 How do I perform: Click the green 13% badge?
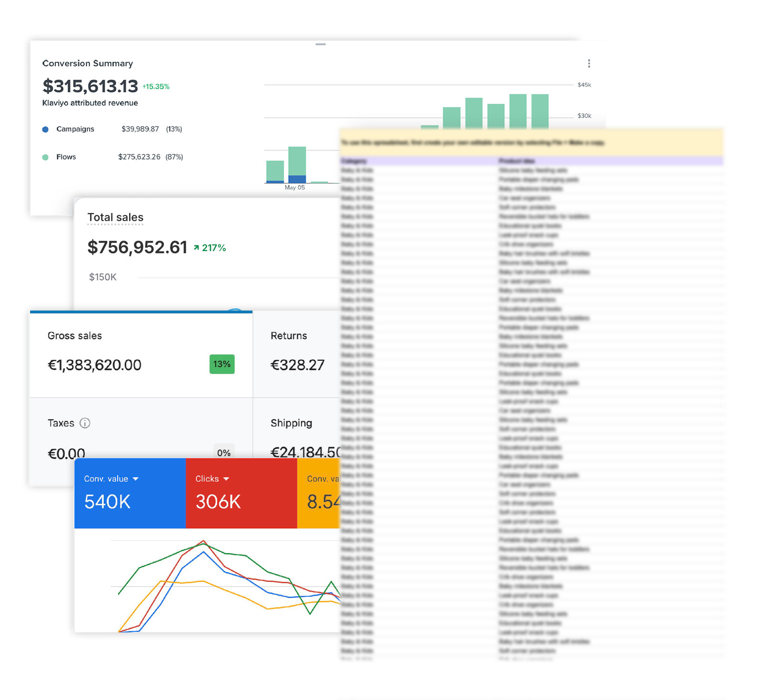click(x=222, y=365)
